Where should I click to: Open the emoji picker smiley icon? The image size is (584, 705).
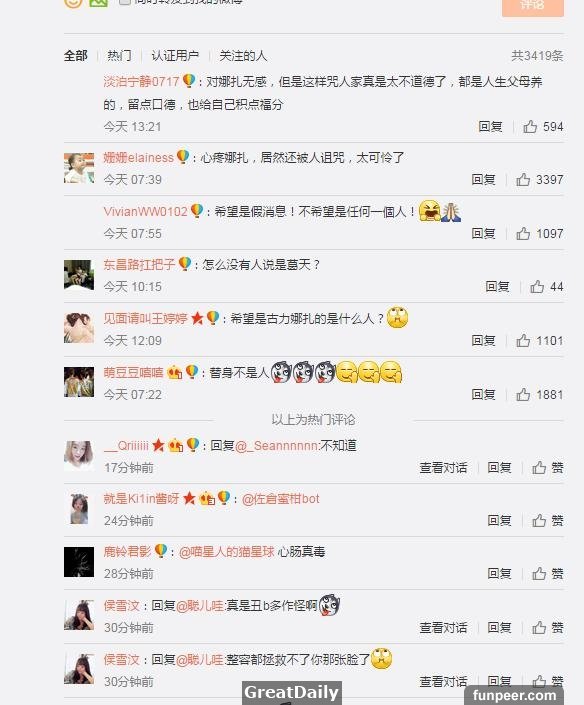73,3
